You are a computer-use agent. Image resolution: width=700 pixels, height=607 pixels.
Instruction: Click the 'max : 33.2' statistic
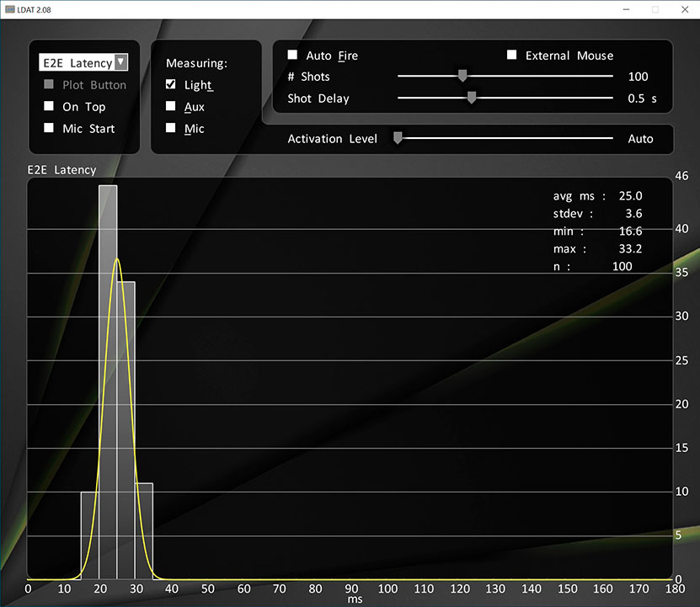pos(597,248)
